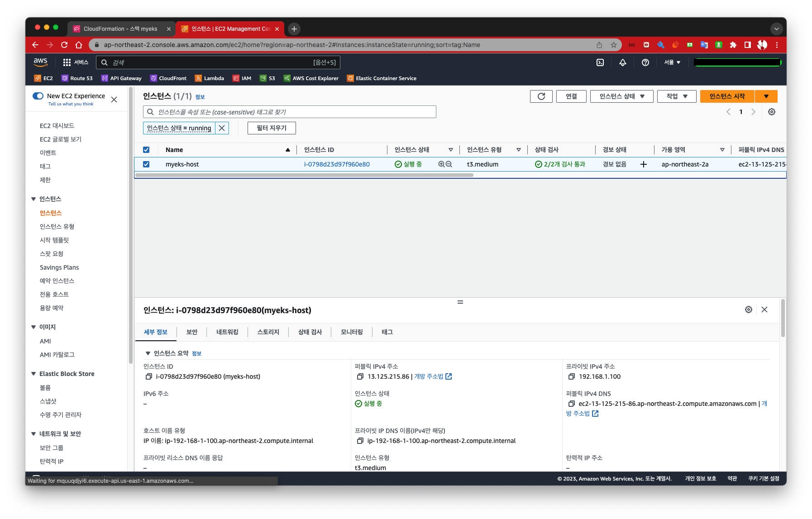Screen dimensions: 812x519
Task: Copy the public IPv4 address
Action: click(x=360, y=376)
